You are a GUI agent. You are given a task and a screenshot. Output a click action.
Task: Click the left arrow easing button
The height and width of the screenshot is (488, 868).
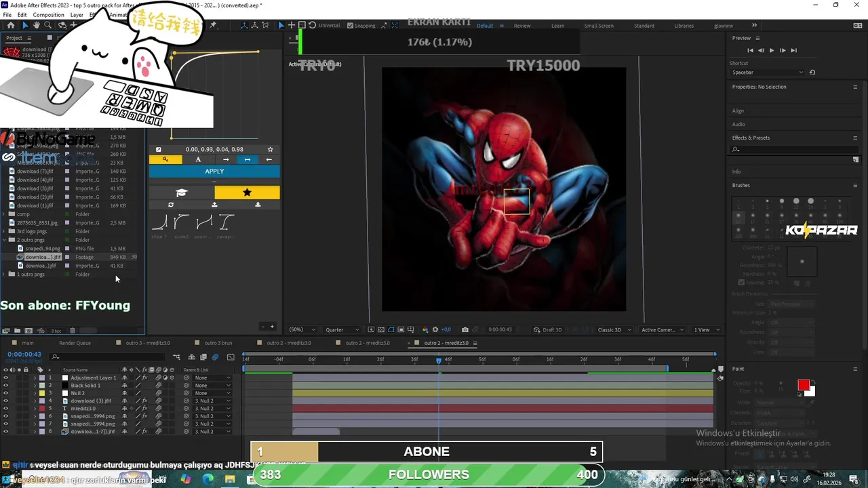click(269, 159)
